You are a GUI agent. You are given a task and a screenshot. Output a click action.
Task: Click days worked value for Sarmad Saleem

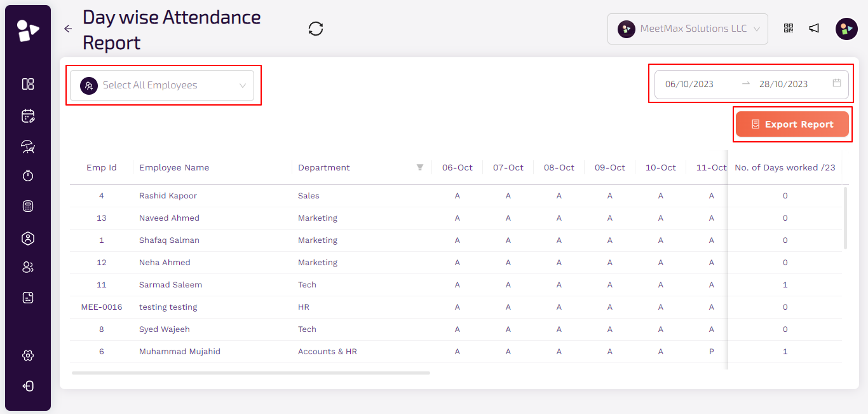point(785,285)
